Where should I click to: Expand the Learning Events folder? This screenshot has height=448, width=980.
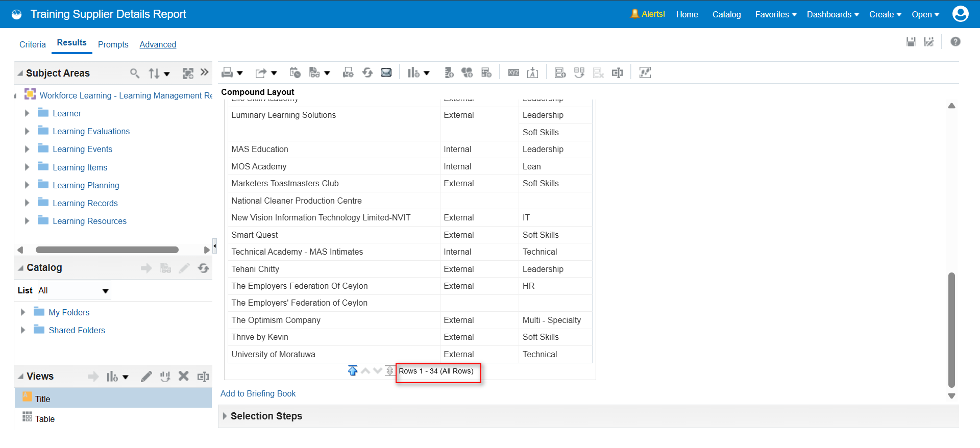pyautogui.click(x=27, y=149)
